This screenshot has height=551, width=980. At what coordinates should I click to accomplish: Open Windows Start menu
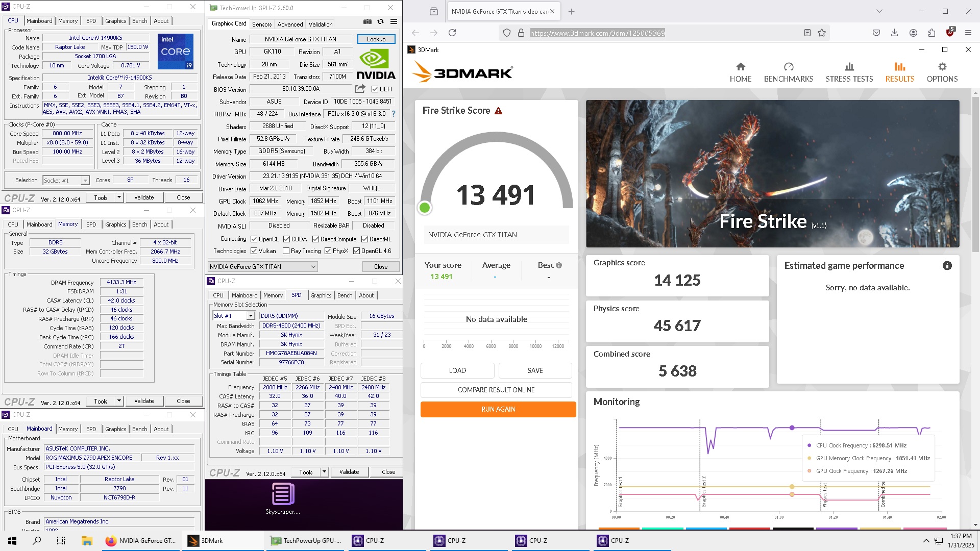pos(12,541)
